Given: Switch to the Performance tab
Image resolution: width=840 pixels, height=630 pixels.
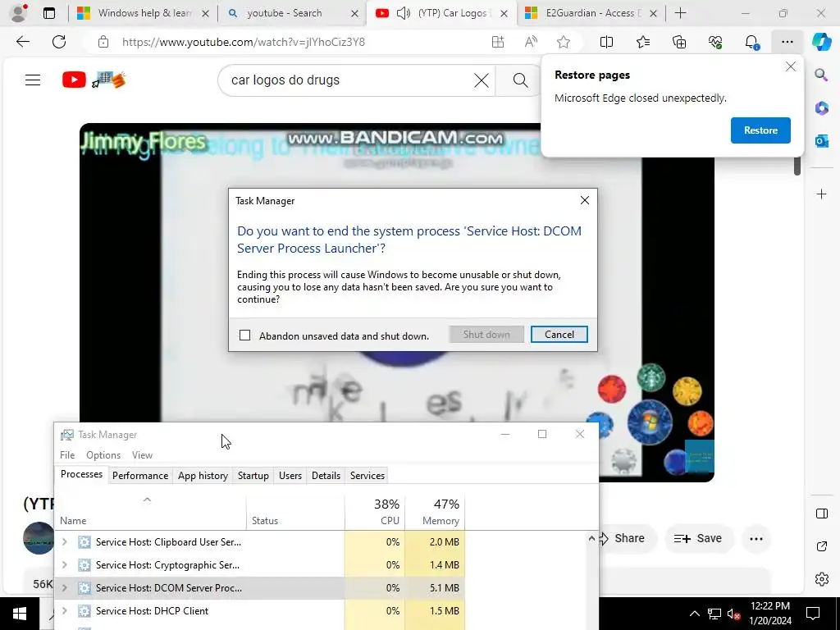Looking at the screenshot, I should tap(140, 476).
